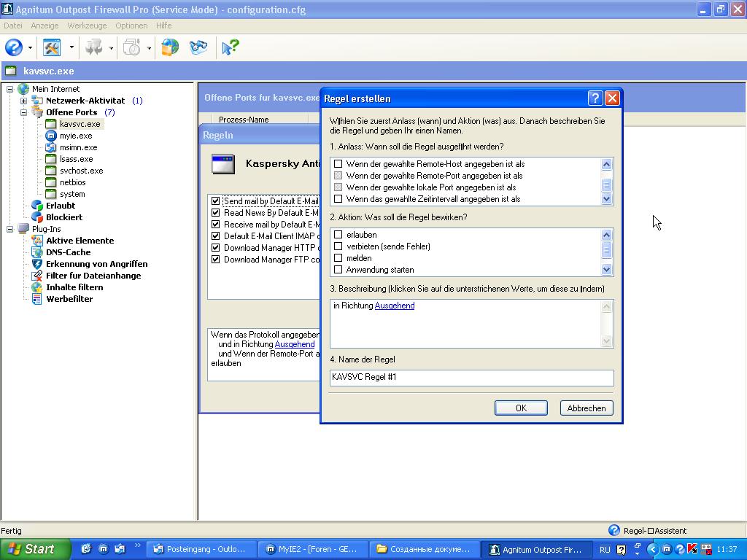Collapse the Offene Ports tree node
The height and width of the screenshot is (560, 747).
coord(23,112)
